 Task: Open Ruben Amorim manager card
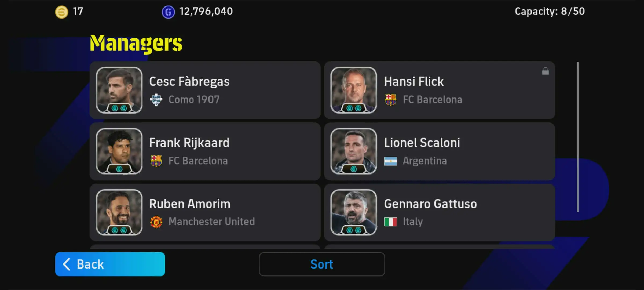click(x=205, y=212)
